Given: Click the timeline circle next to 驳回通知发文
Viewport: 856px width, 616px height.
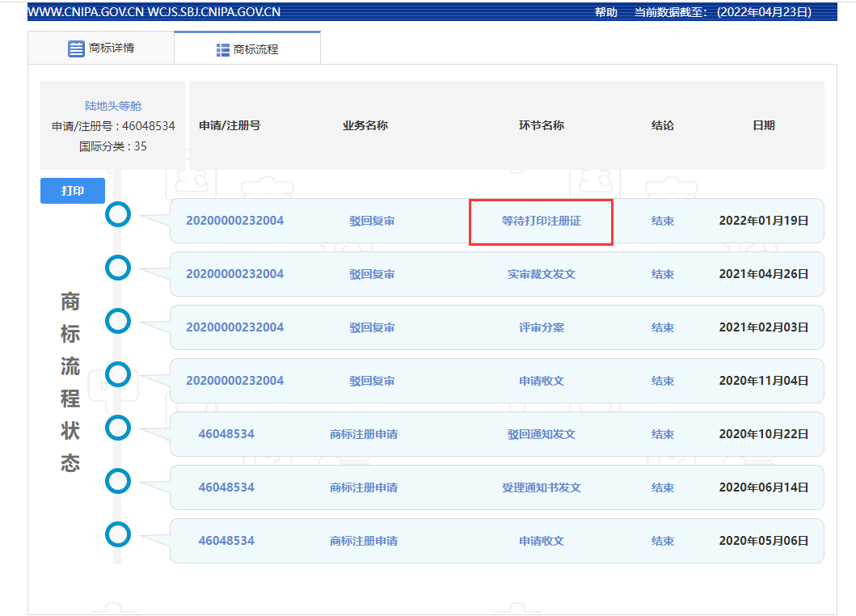Looking at the screenshot, I should tap(118, 428).
